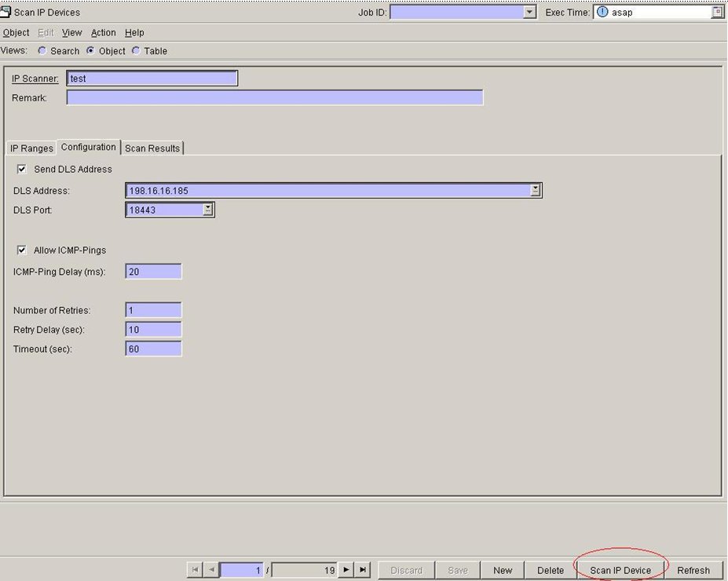
Task: Click the Scan IP Devices window icon
Action: click(x=5, y=12)
